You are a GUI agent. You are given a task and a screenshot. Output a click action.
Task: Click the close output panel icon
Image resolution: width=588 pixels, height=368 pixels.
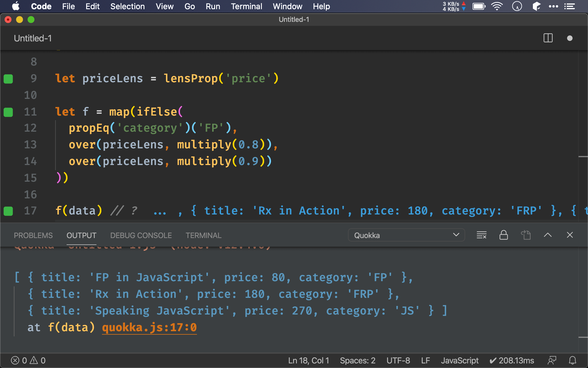click(570, 235)
